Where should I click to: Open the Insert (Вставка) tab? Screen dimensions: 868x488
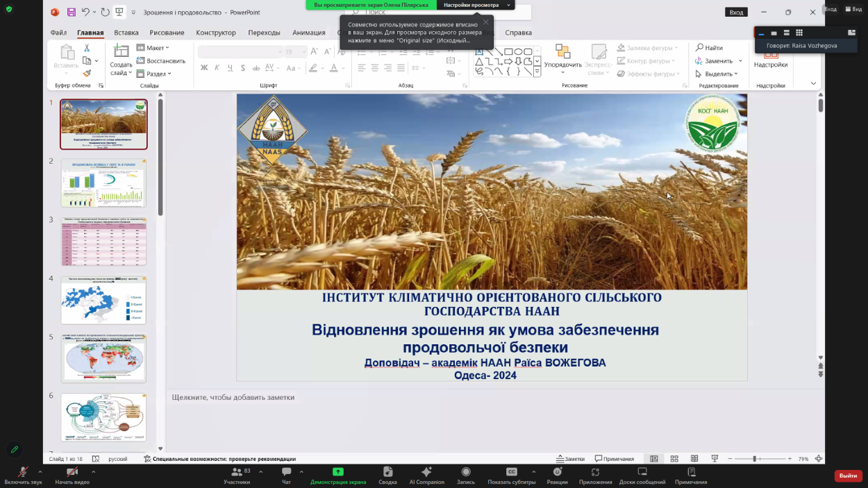click(126, 33)
